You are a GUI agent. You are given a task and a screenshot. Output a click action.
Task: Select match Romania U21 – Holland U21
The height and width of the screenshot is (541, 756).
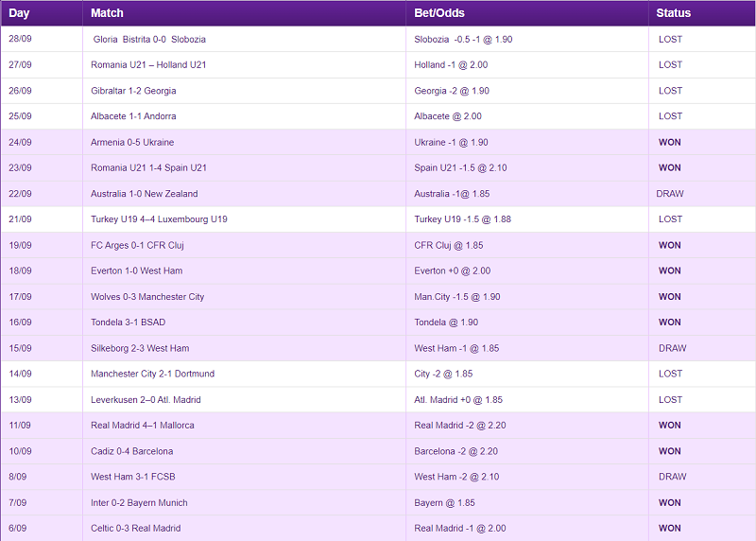(x=148, y=64)
